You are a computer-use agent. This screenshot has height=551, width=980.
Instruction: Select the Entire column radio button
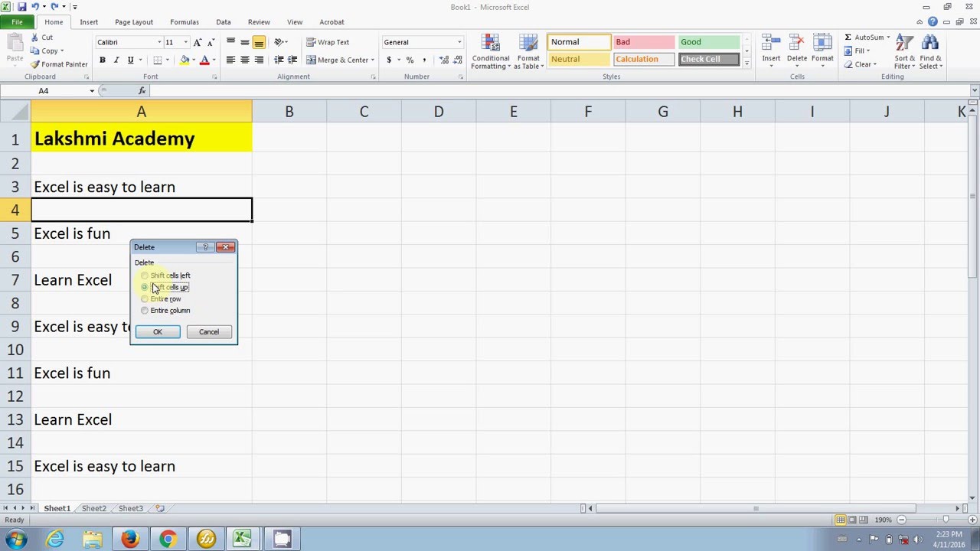pos(145,311)
